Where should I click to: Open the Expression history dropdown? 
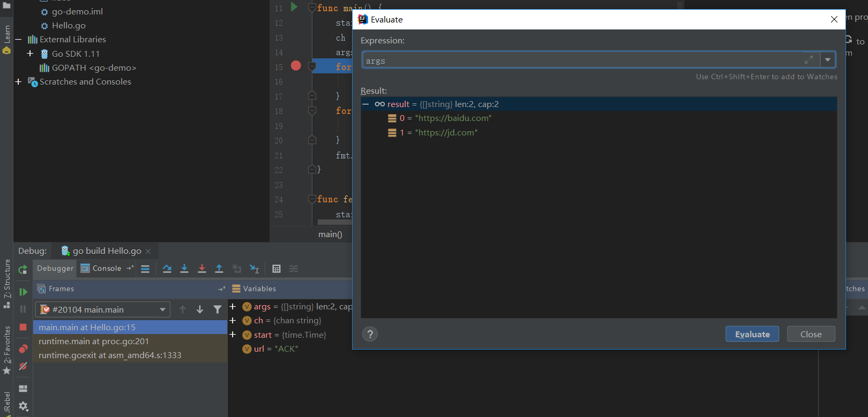click(x=828, y=60)
